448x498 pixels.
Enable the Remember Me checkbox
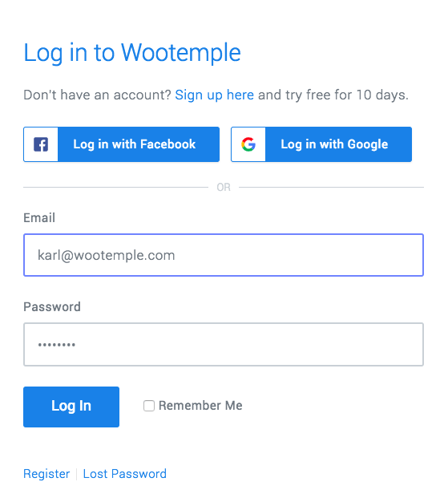tap(149, 406)
